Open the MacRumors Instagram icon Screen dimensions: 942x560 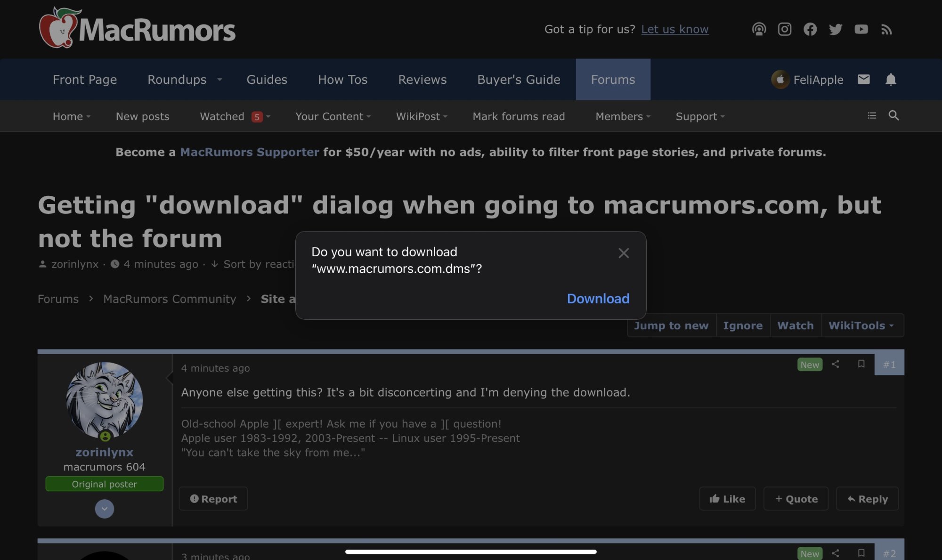(x=784, y=29)
